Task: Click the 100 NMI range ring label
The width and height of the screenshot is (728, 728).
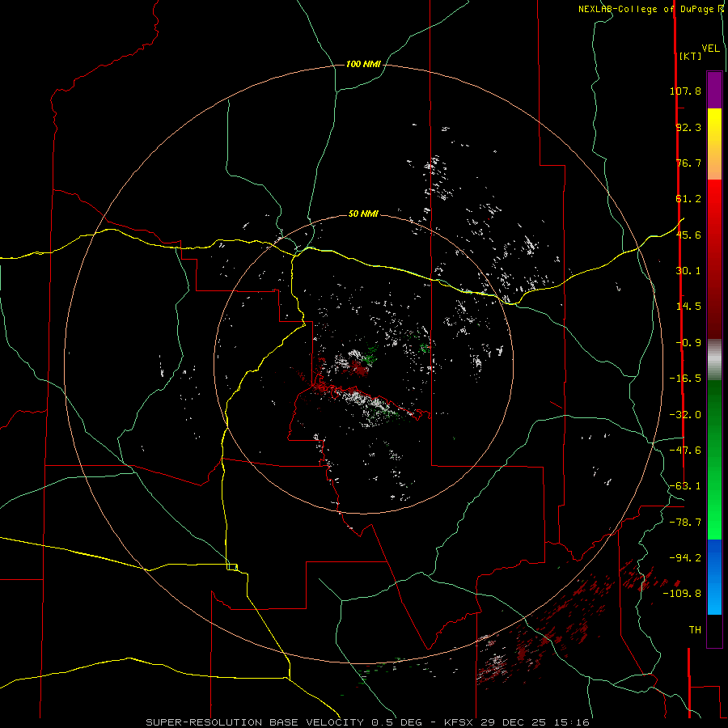Action: pyautogui.click(x=363, y=64)
